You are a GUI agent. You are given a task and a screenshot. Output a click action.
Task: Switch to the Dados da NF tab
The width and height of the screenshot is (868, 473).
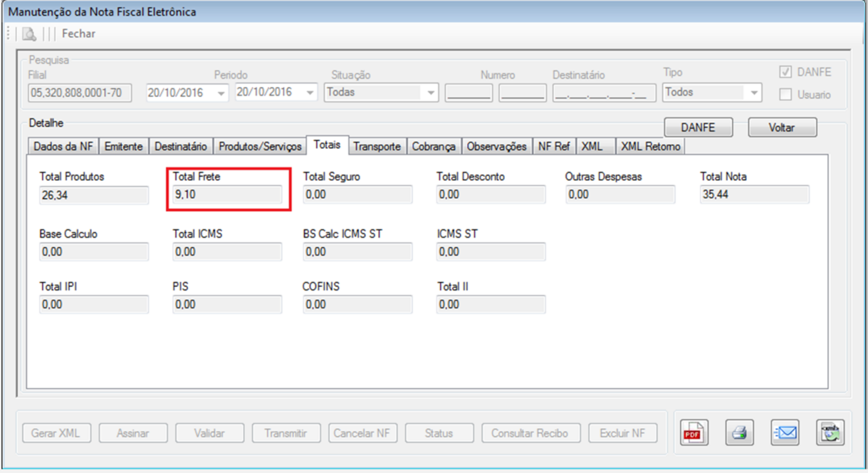(x=63, y=146)
